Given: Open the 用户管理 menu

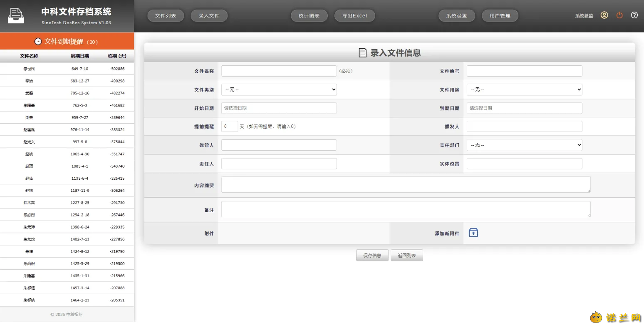Looking at the screenshot, I should [x=500, y=16].
